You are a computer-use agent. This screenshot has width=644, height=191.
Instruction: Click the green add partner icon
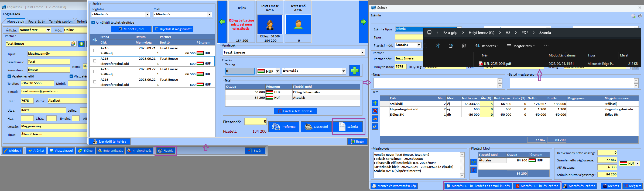click(x=81, y=44)
